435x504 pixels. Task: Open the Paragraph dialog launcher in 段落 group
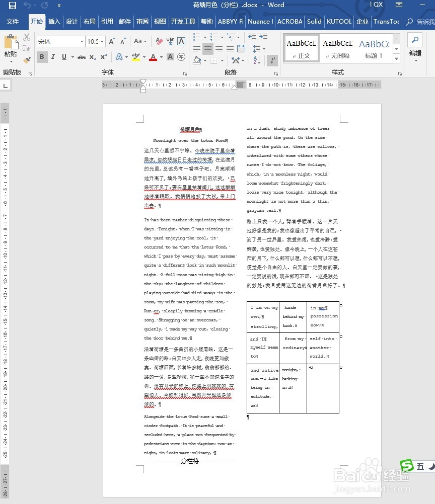pyautogui.click(x=276, y=73)
